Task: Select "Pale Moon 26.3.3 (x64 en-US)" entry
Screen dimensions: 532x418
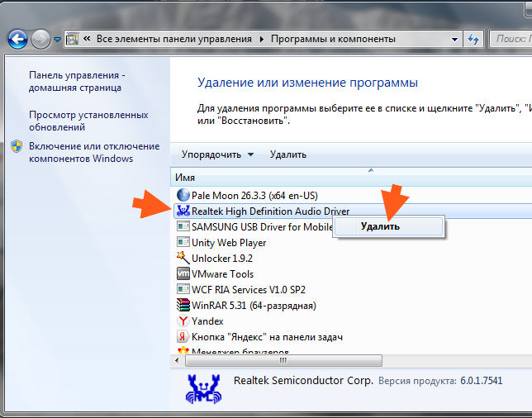Action: pyautogui.click(x=254, y=196)
